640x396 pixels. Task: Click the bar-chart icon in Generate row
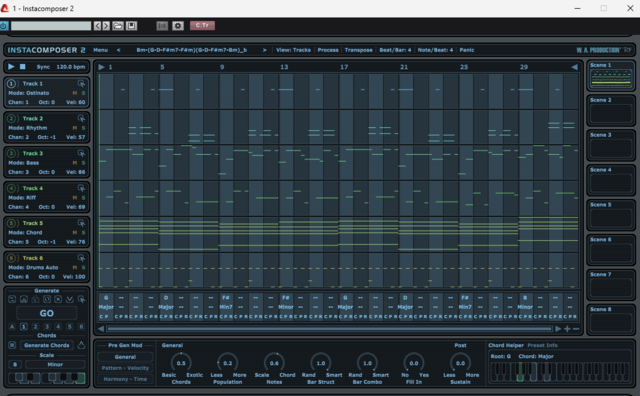pos(24,299)
